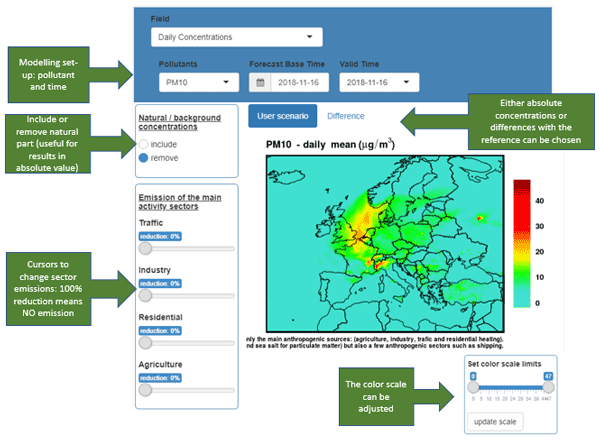Click the Agriculture emission slider handle
The image size is (600, 440).
coord(144,390)
